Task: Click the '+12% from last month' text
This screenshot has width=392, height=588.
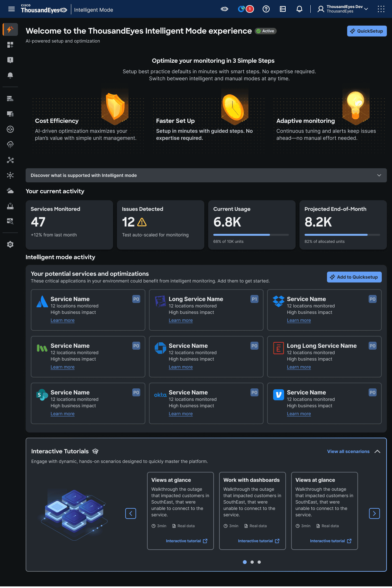Action: coord(54,235)
